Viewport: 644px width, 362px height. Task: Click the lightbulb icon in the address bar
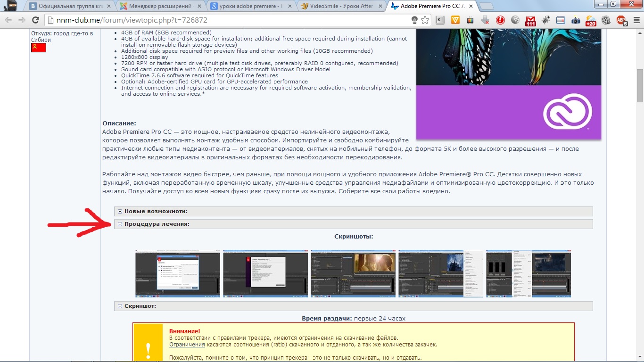(414, 20)
